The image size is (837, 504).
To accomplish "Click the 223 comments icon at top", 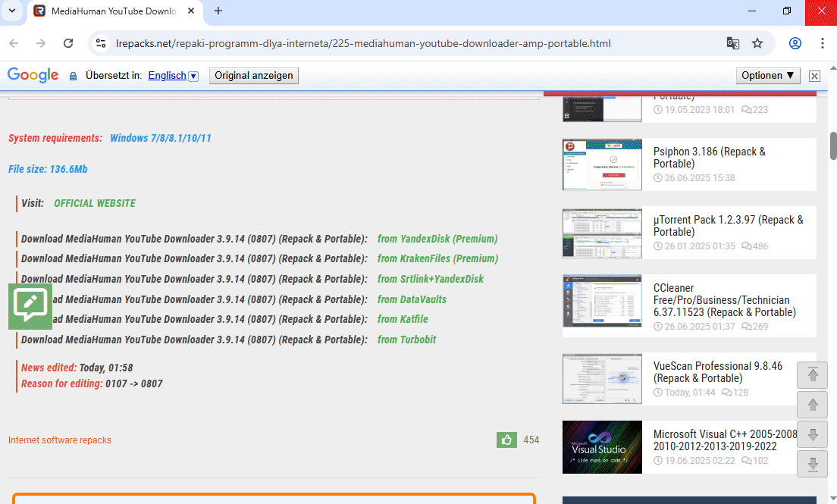I will (x=747, y=109).
